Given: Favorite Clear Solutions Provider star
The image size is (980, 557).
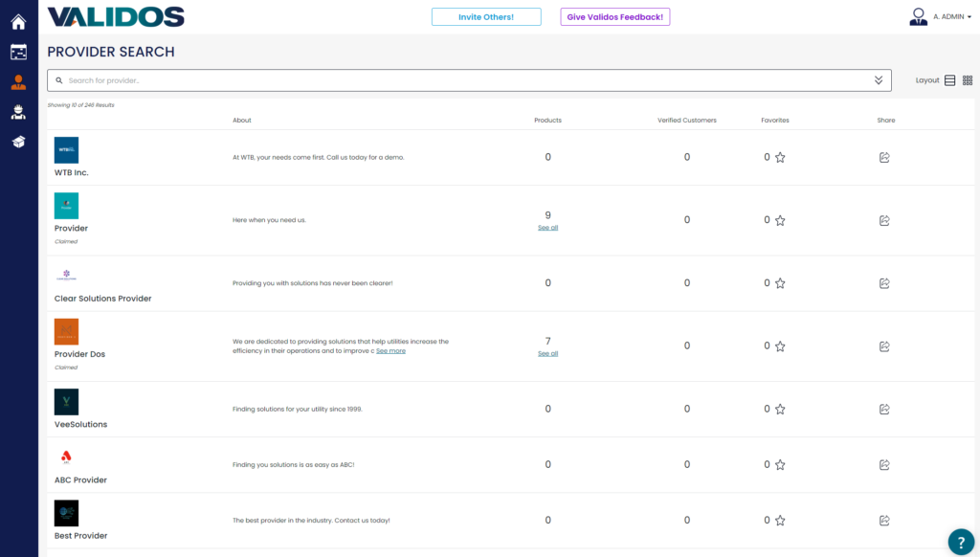Looking at the screenshot, I should 780,283.
